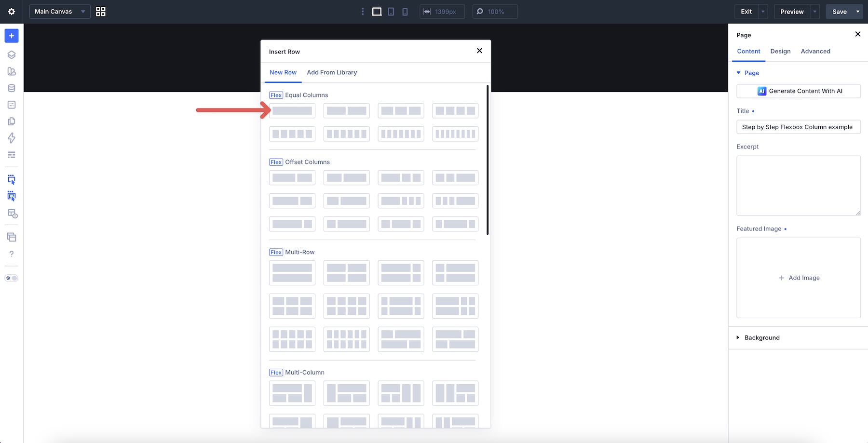Choose four-column offset layout with wide last column

tap(455, 201)
